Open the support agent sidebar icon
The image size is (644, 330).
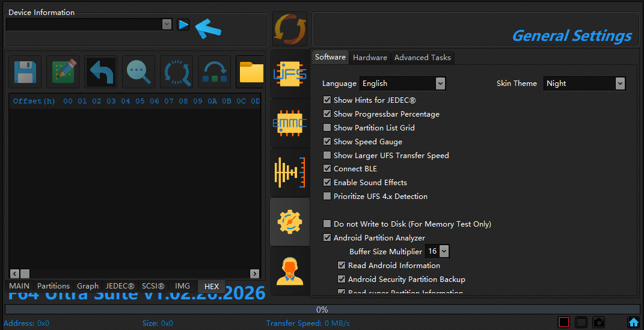tap(289, 271)
